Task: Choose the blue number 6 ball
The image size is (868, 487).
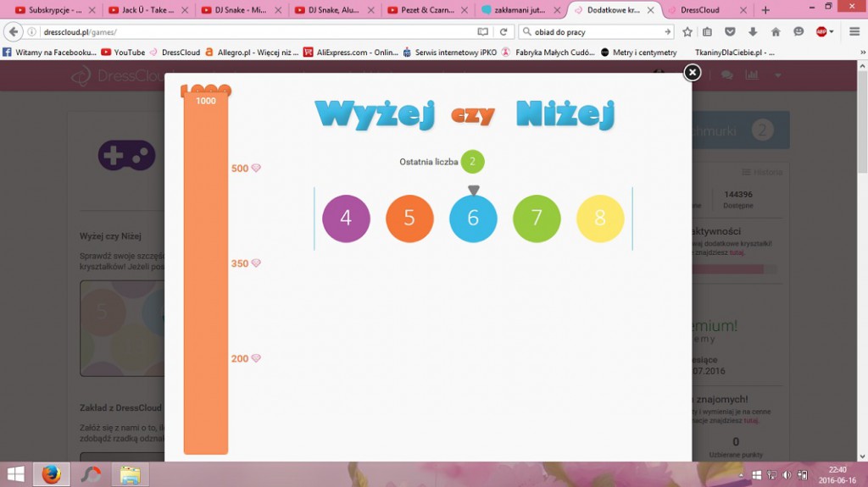Action: point(473,219)
